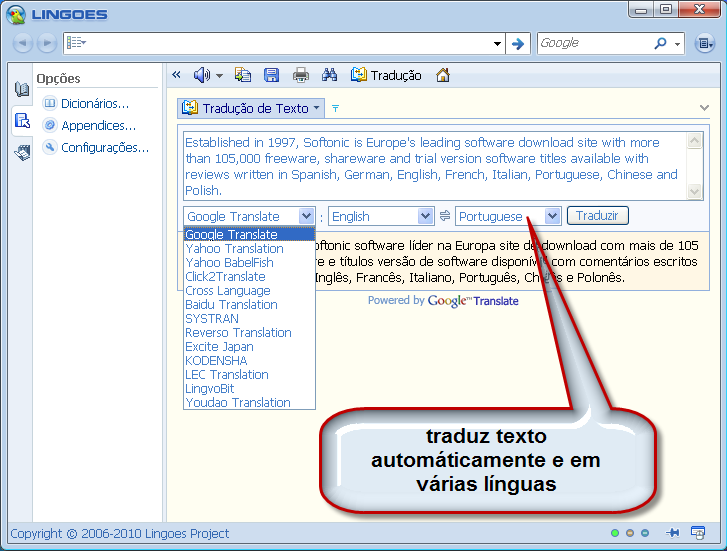Select the options guide sidebar icon
This screenshot has width=727, height=551.
point(22,121)
